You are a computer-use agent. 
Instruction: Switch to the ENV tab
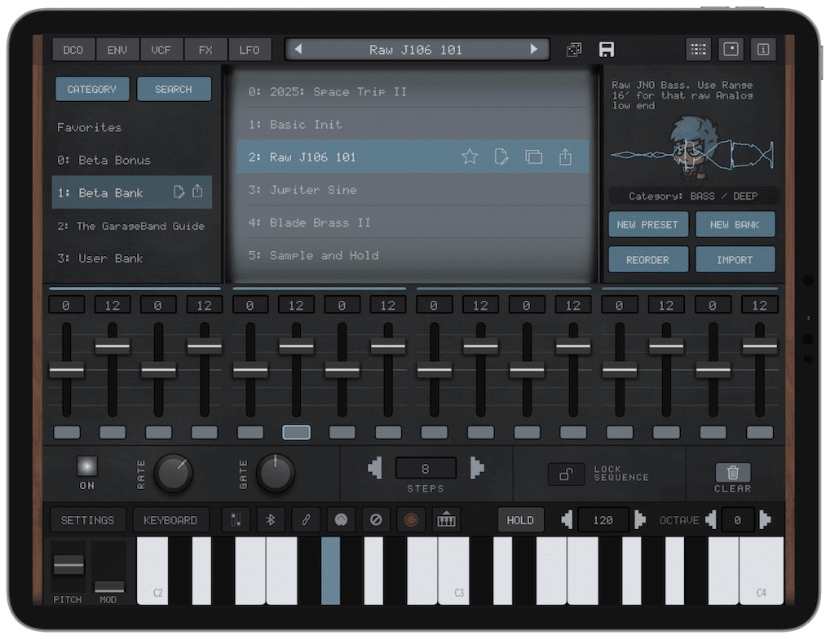click(x=117, y=50)
